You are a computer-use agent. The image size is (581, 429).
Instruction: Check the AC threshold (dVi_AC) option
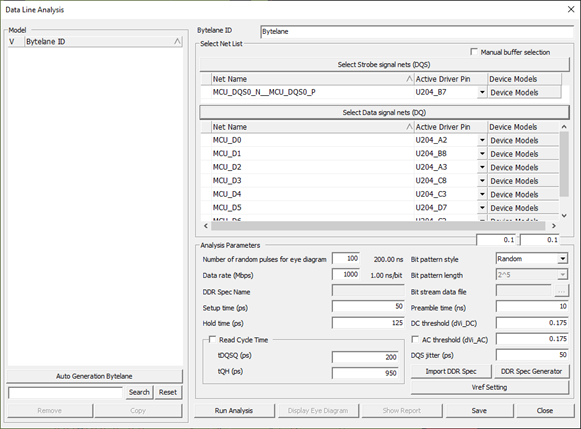[x=415, y=339]
